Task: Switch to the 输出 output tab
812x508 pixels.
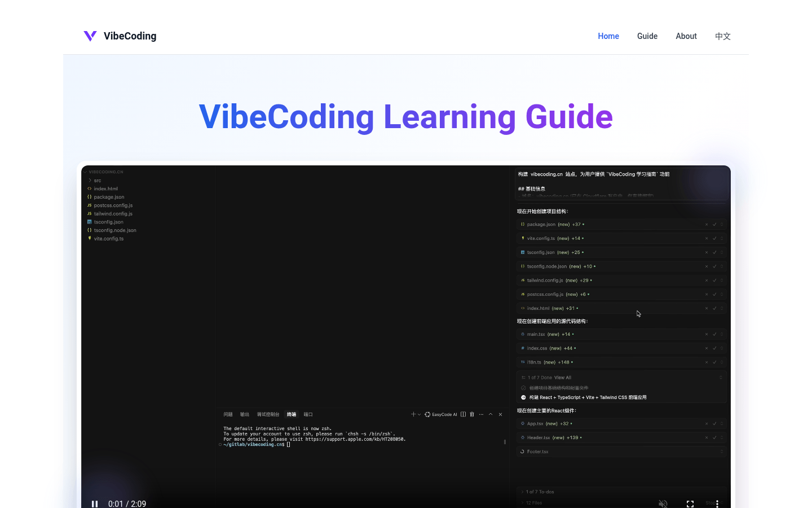Action: [244, 414]
